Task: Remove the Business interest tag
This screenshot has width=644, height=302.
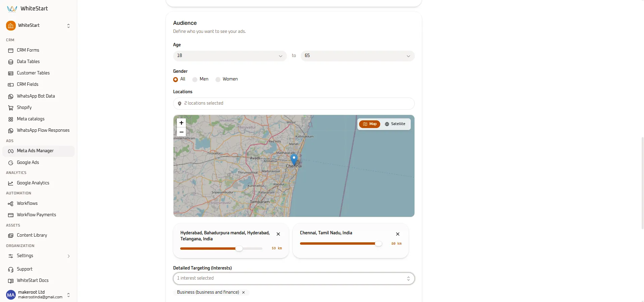Action: (243, 293)
